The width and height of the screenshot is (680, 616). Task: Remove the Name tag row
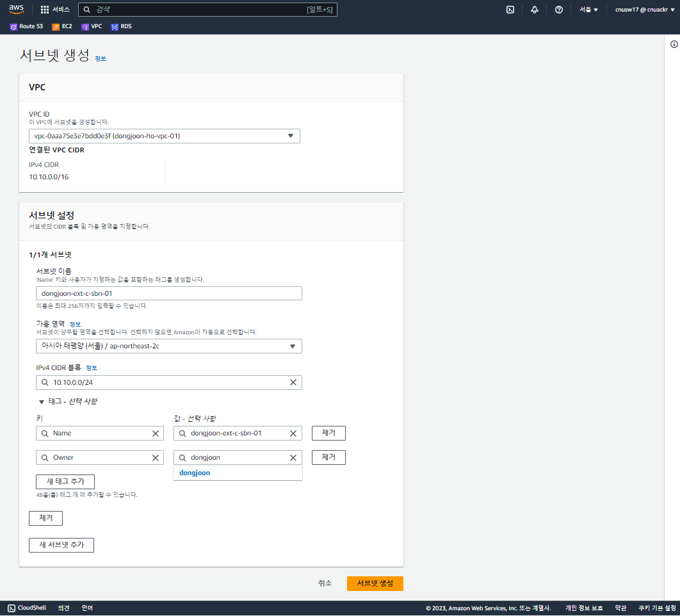click(x=328, y=433)
